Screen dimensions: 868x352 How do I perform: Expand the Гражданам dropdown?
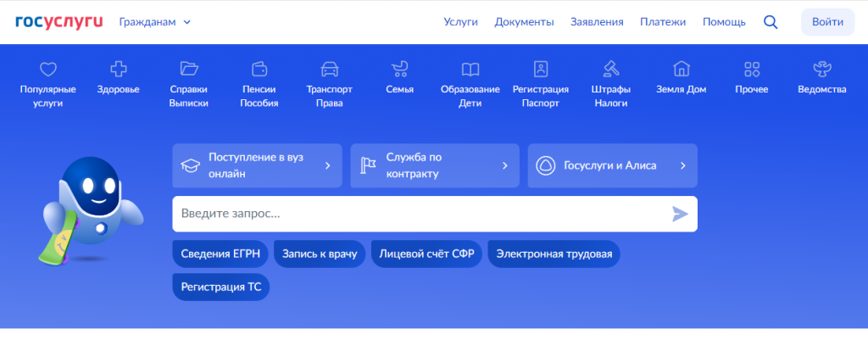[155, 22]
